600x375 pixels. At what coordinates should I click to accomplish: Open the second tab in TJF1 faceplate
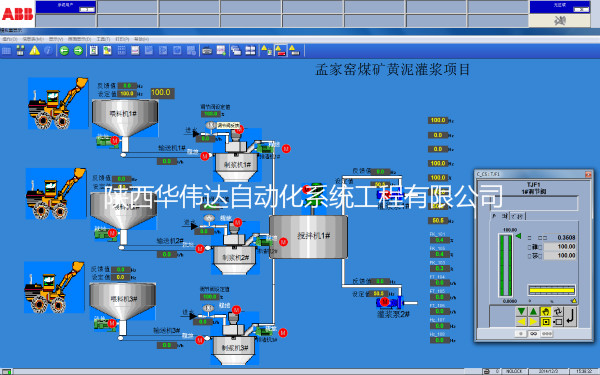point(517,217)
